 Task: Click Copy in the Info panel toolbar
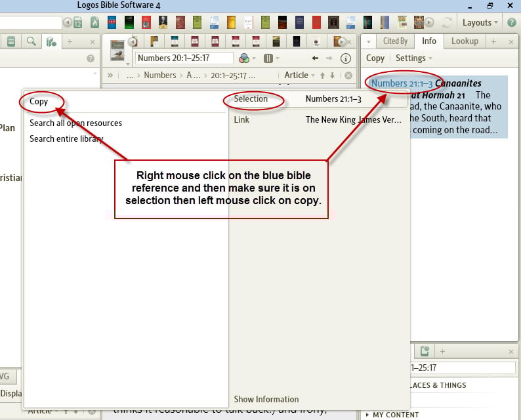(x=375, y=58)
